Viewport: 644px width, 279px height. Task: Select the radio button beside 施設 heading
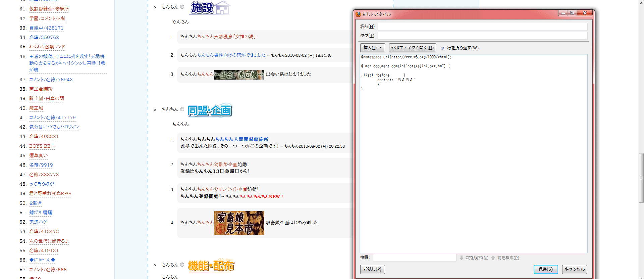182,7
